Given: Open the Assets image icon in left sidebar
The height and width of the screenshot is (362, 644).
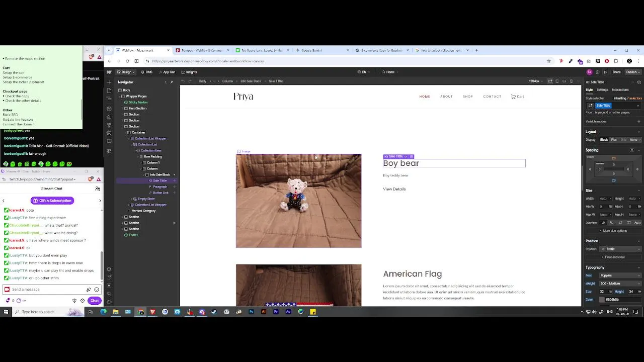Looking at the screenshot, I should click(109, 133).
